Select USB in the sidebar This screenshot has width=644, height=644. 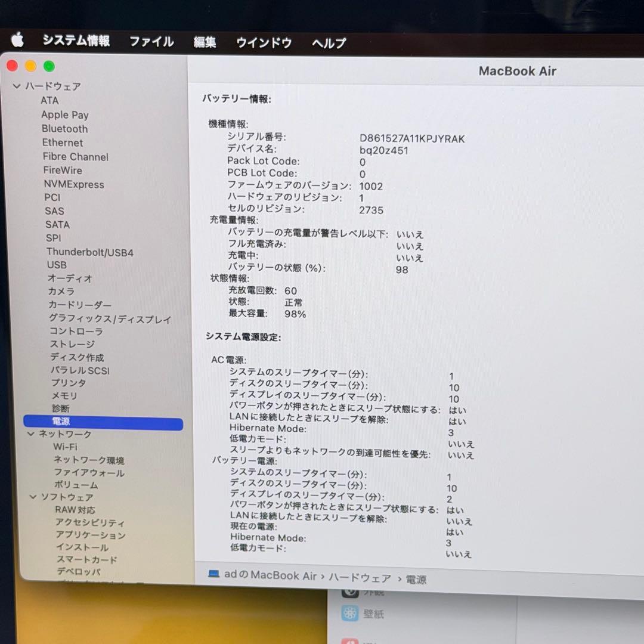tap(57, 265)
